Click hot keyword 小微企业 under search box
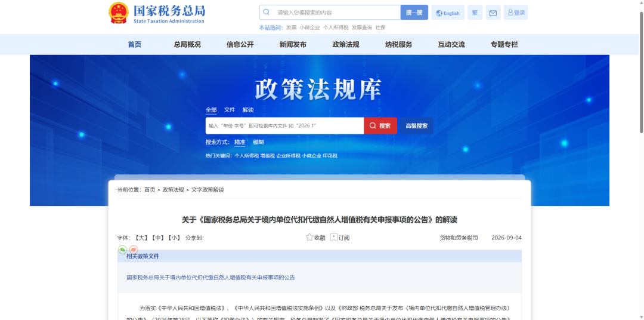644x320 pixels. (311, 156)
